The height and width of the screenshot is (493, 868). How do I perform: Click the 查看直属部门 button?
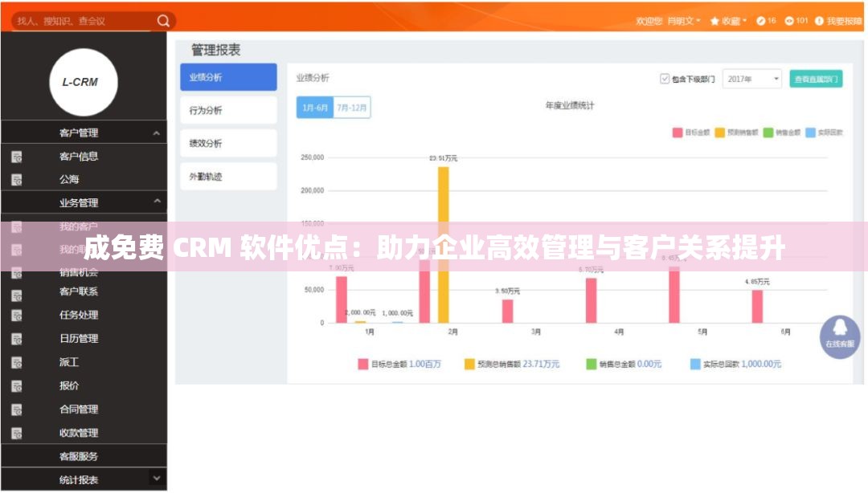814,78
